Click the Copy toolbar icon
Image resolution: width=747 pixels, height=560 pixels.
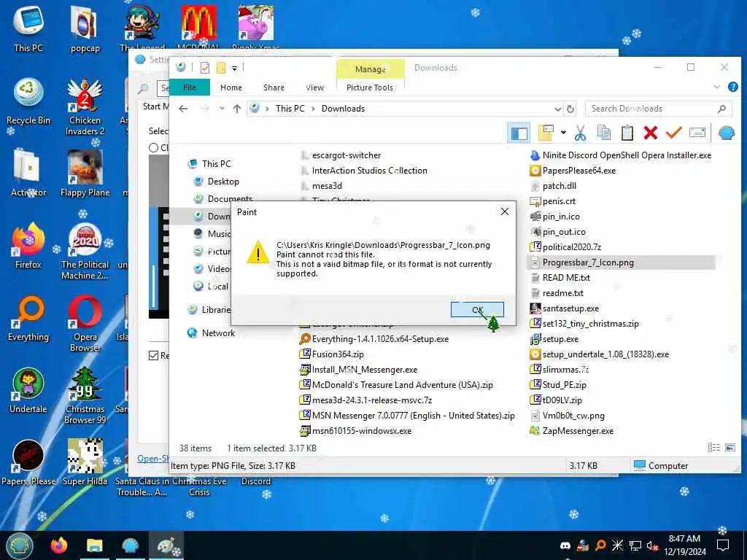[x=603, y=133]
